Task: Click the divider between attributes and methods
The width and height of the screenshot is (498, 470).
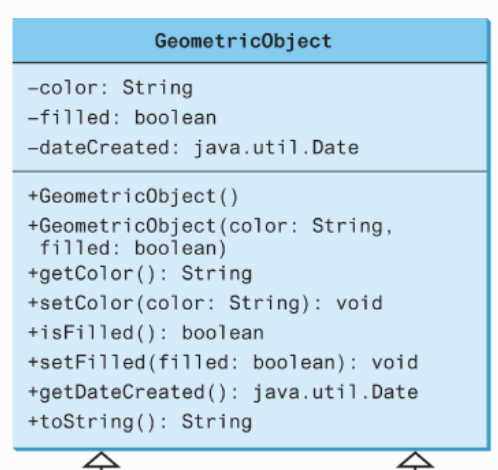Action: [250, 172]
